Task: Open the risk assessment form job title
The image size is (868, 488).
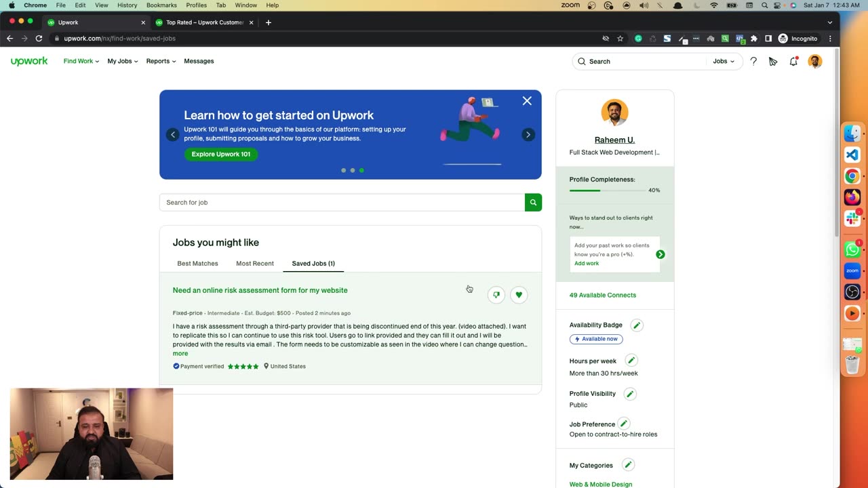Action: coord(260,290)
